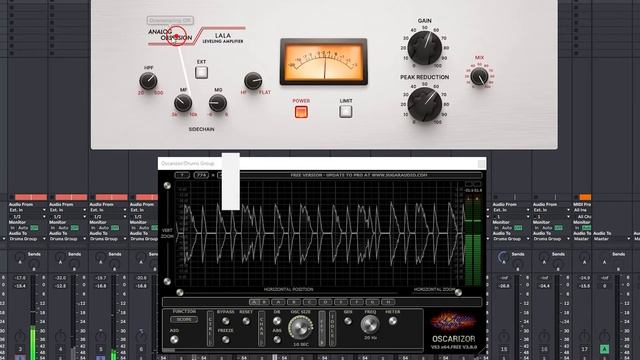The width and height of the screenshot is (640, 360).
Task: Click the horizontal zoom slider handle
Action: tap(458, 292)
